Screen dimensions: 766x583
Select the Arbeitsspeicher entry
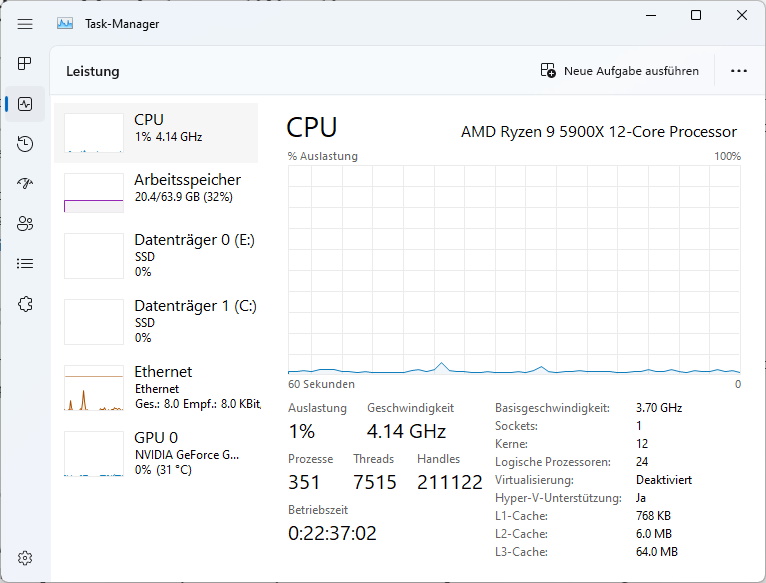pyautogui.click(x=156, y=193)
